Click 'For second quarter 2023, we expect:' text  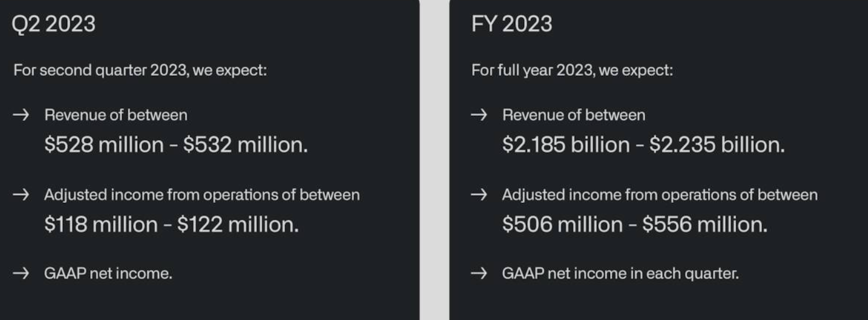point(140,71)
